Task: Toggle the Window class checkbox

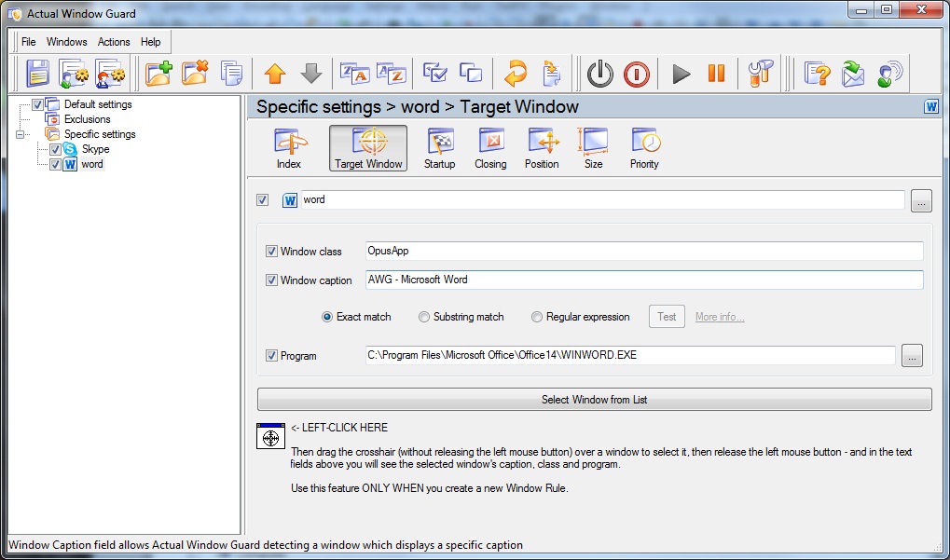Action: [271, 252]
